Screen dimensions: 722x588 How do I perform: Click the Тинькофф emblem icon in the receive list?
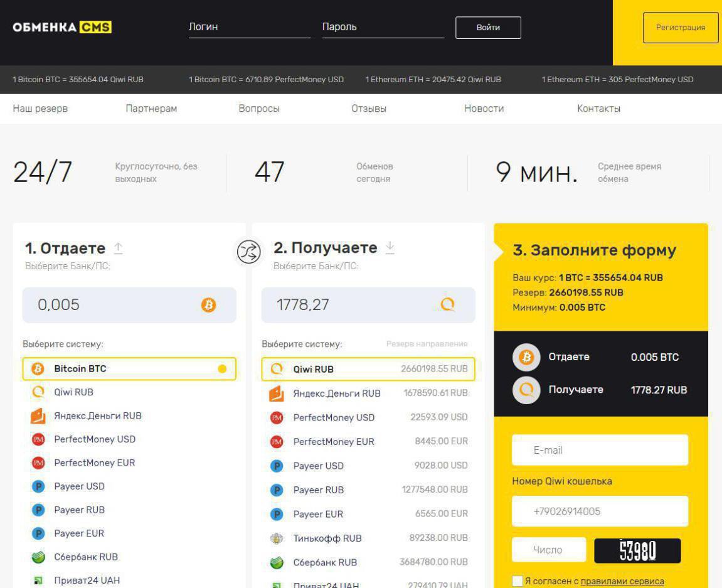[x=276, y=538]
